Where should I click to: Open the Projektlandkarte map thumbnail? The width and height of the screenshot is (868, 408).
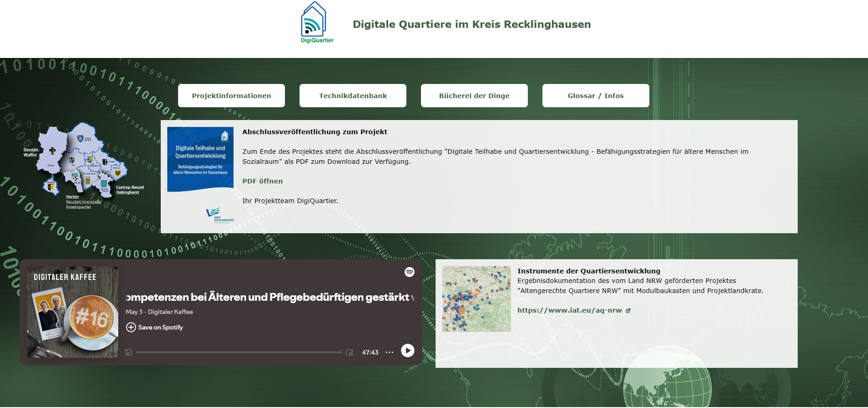pyautogui.click(x=477, y=299)
